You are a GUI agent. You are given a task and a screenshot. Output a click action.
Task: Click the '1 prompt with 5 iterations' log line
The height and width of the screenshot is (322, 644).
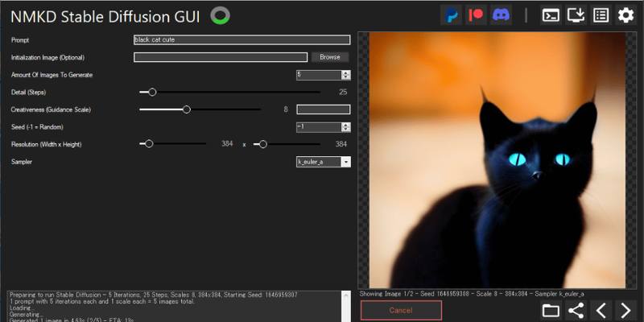(x=102, y=301)
